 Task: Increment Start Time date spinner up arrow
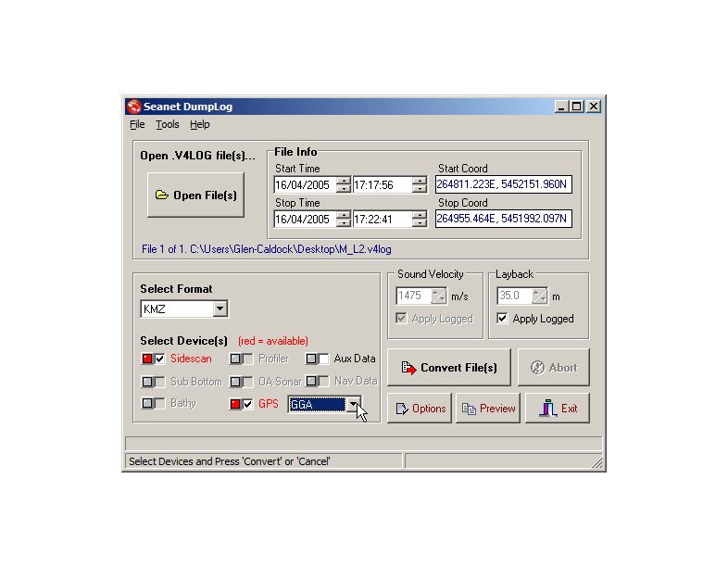coord(343,181)
